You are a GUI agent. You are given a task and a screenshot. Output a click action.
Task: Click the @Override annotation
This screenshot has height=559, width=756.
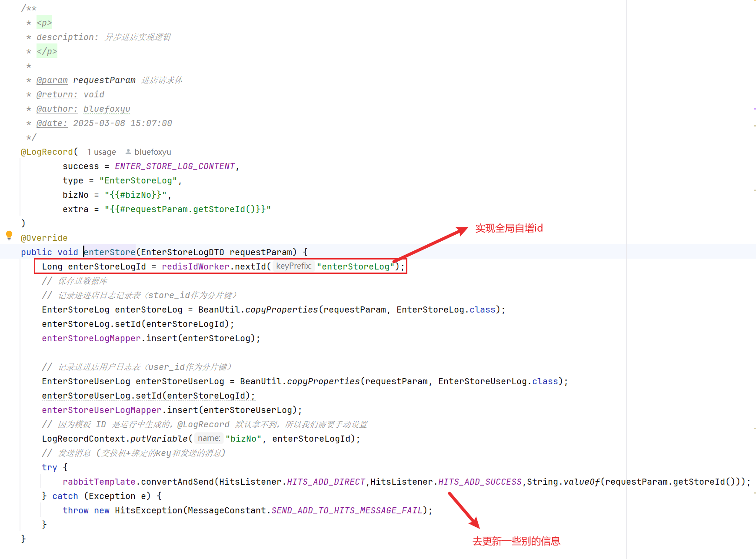tap(44, 238)
